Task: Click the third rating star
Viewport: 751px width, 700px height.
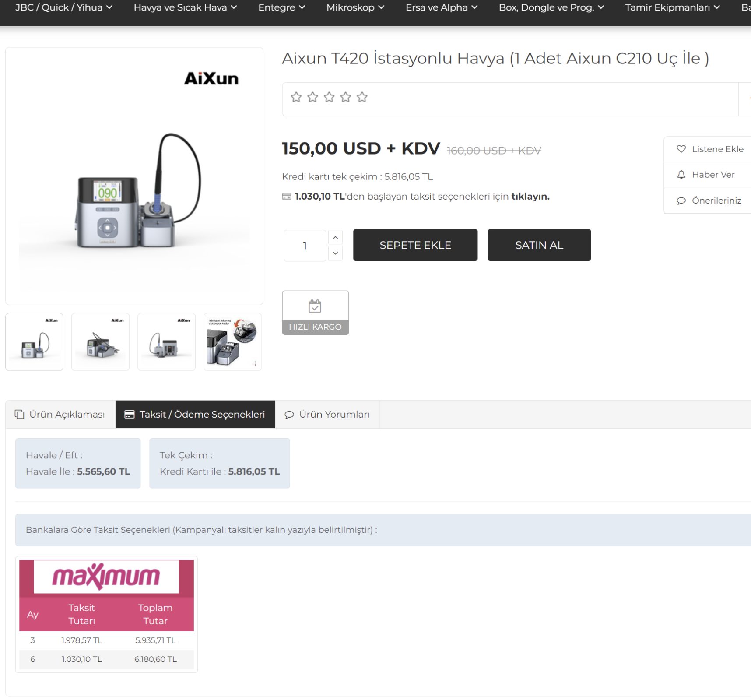Action: (329, 97)
